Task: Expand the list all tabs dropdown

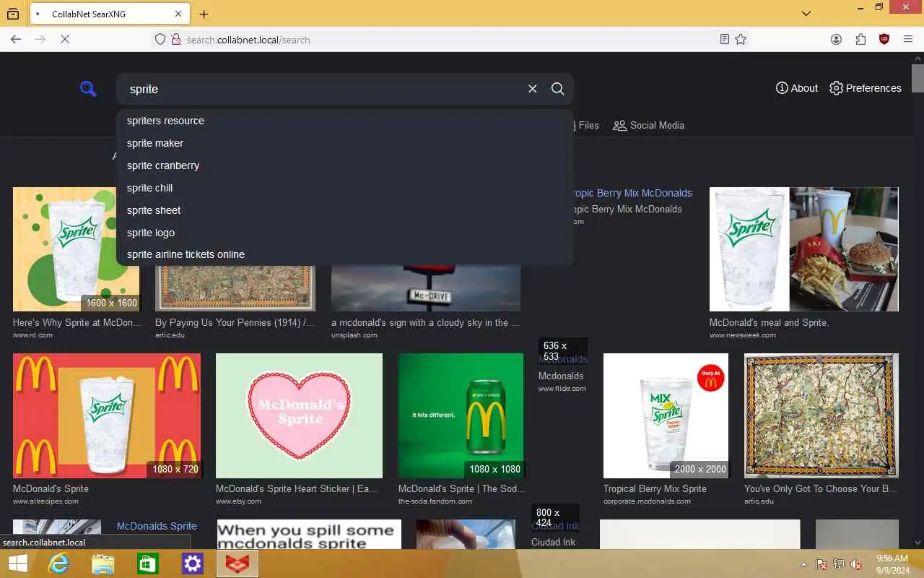Action: [x=806, y=14]
